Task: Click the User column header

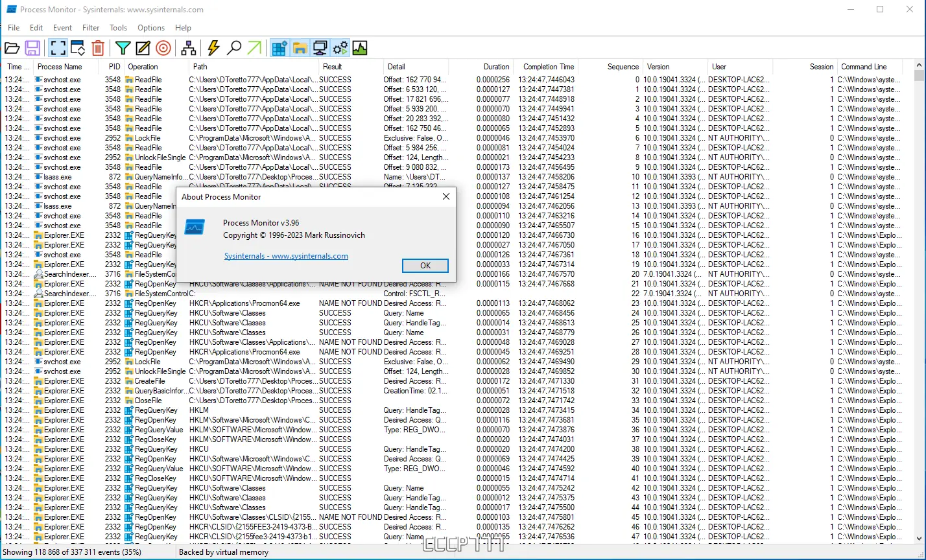Action: (740, 67)
